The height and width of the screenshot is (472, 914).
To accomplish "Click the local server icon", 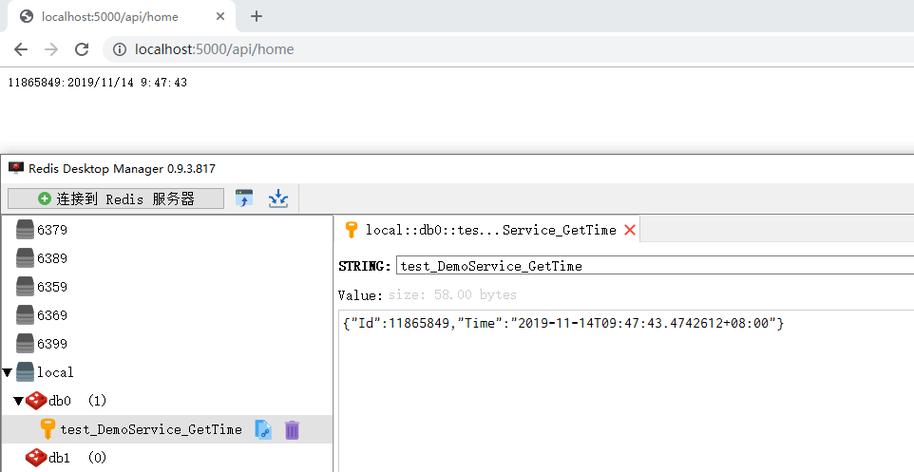I will pyautogui.click(x=25, y=372).
